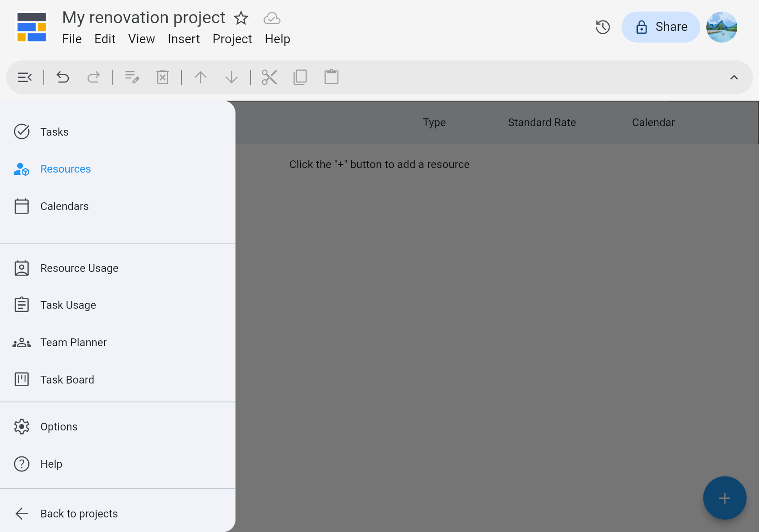Open the Project menu

(232, 39)
